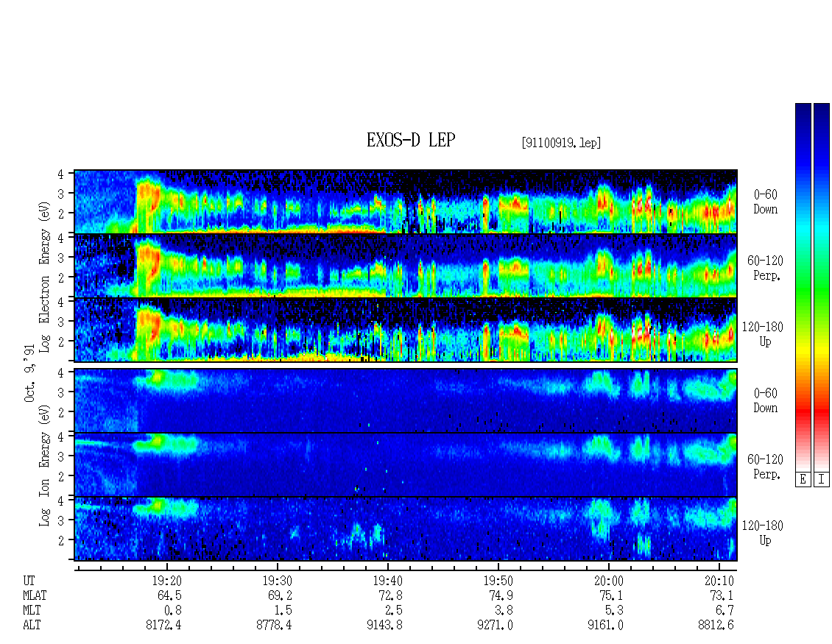Screen dimensions: 832x644
Task: Click the Oct. 9, '91 date label
Action: click(29, 373)
